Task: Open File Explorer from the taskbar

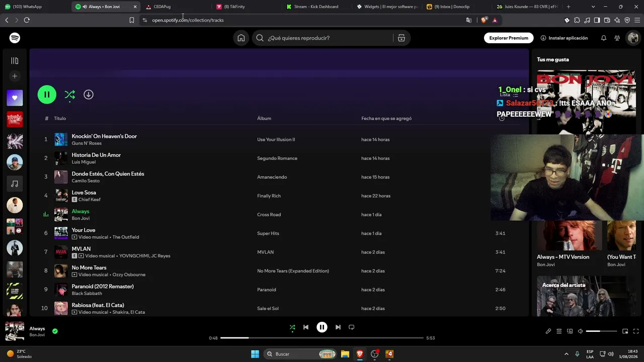Action: click(345, 354)
